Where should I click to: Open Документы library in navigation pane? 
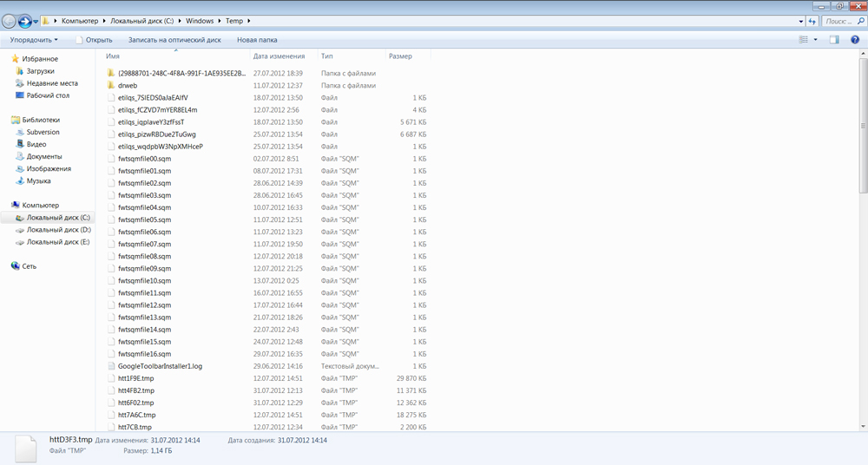coord(44,156)
